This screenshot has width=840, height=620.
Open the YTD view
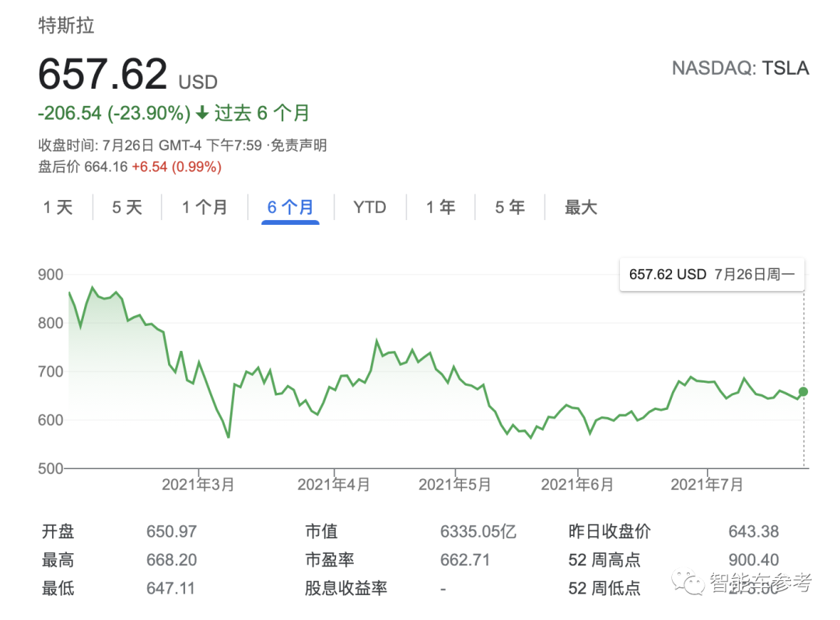coord(369,207)
